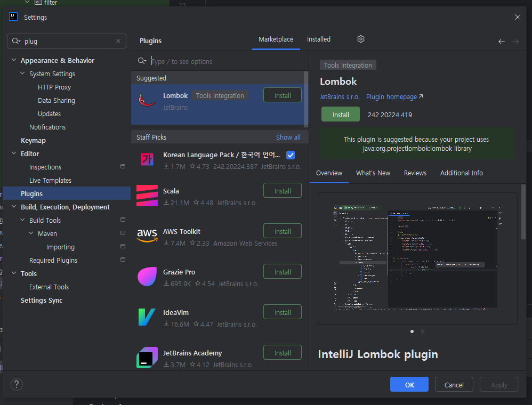This screenshot has width=532, height=405.
Task: Click the project-level icon beside Maven
Action: pyautogui.click(x=123, y=233)
